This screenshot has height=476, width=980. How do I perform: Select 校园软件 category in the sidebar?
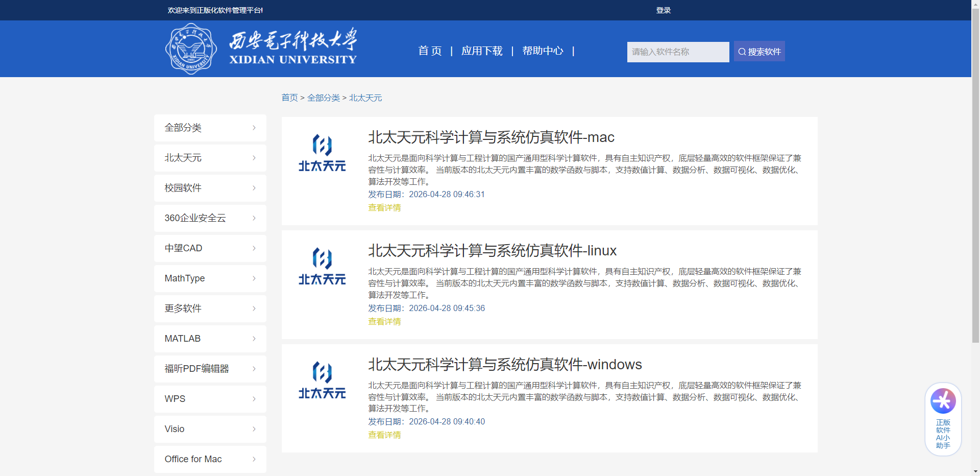pos(210,188)
